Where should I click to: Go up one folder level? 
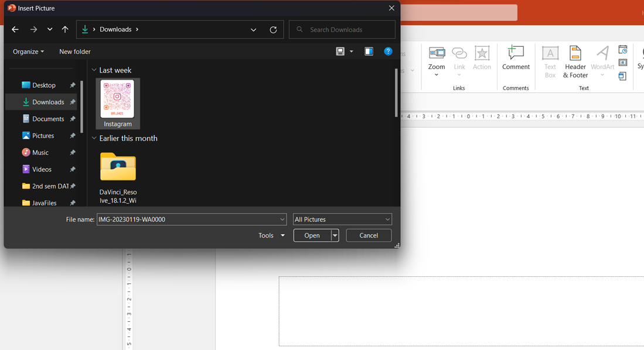[65, 29]
